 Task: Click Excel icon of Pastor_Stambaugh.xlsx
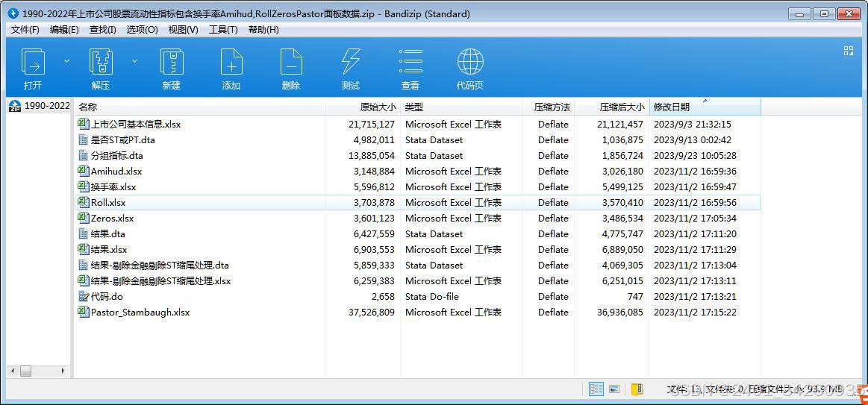coord(84,312)
